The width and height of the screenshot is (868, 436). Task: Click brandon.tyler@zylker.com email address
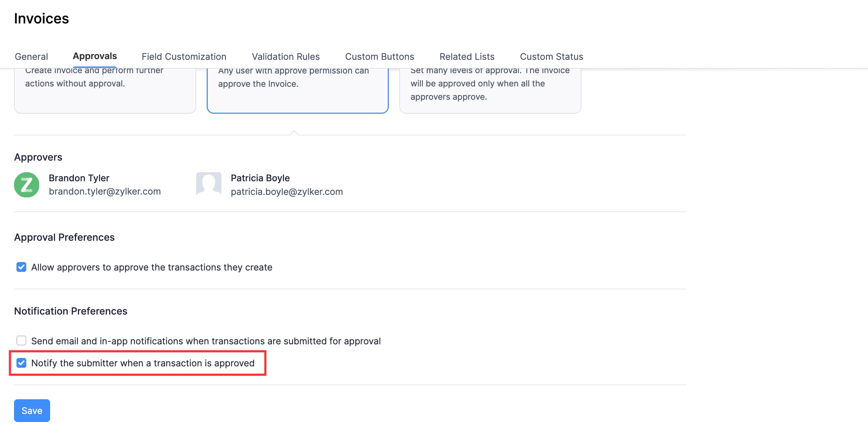point(105,191)
